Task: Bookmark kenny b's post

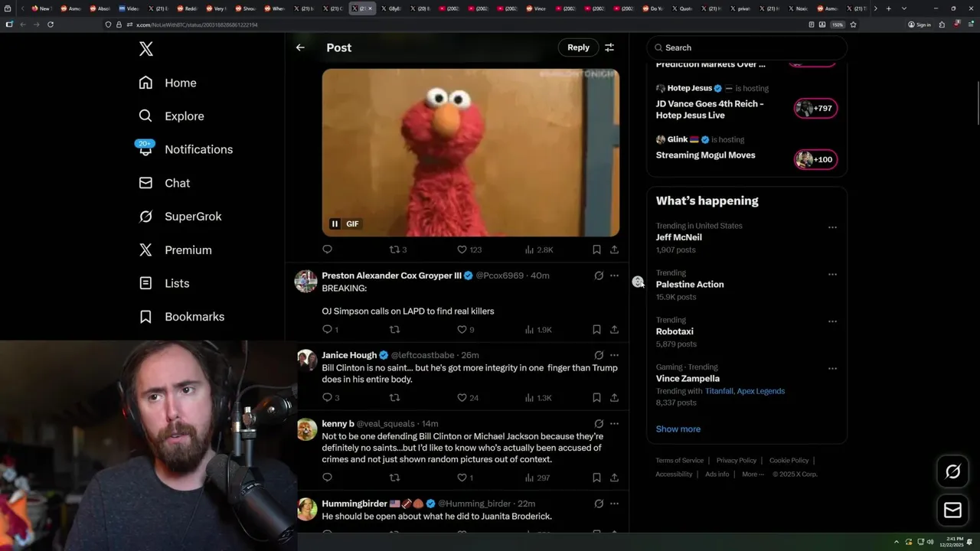Action: [596, 478]
